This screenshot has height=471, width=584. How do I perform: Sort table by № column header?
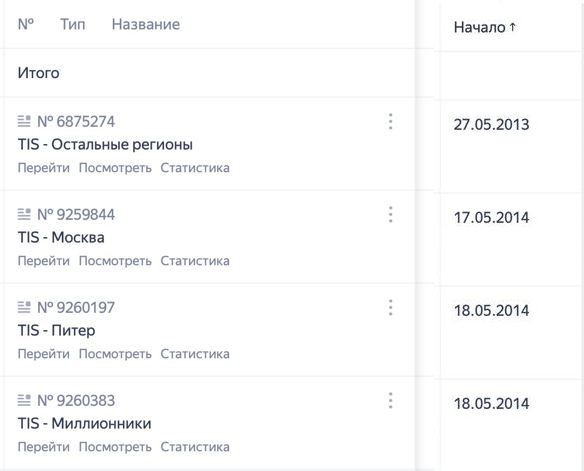click(x=26, y=24)
